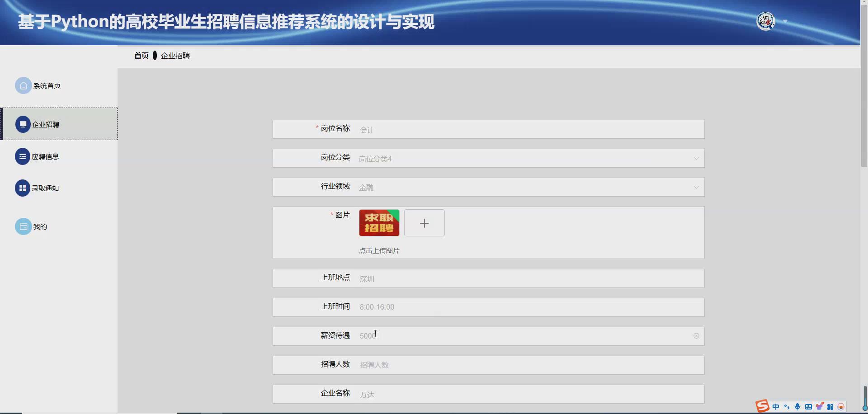Screen dimensions: 868x414
Task: Click into the 岗位名称 input field
Action: 529,130
